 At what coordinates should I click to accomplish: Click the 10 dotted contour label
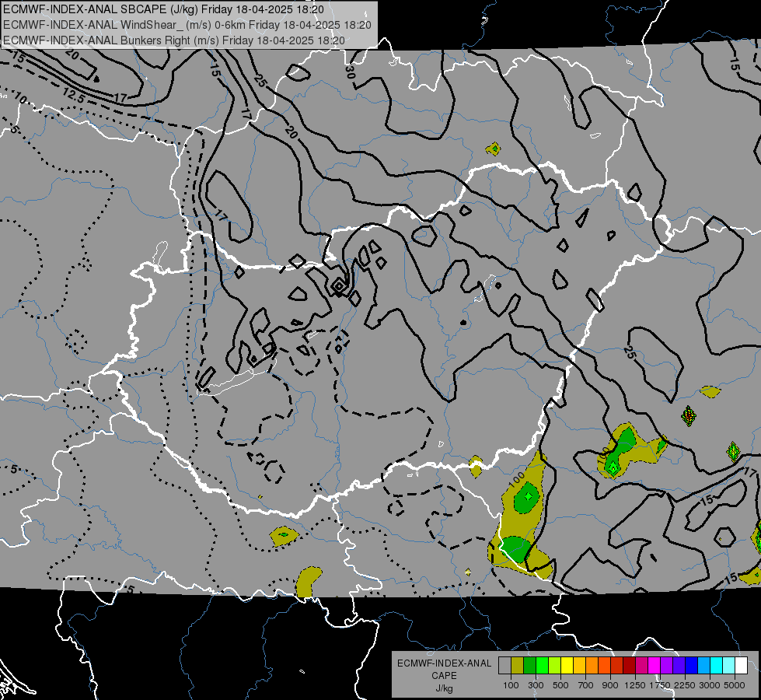pyautogui.click(x=20, y=98)
